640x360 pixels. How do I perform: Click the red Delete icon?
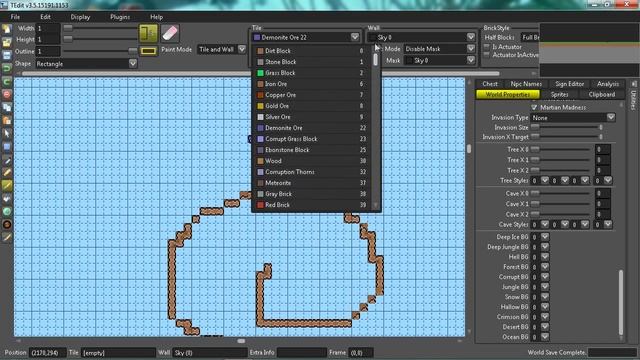pyautogui.click(x=7, y=94)
